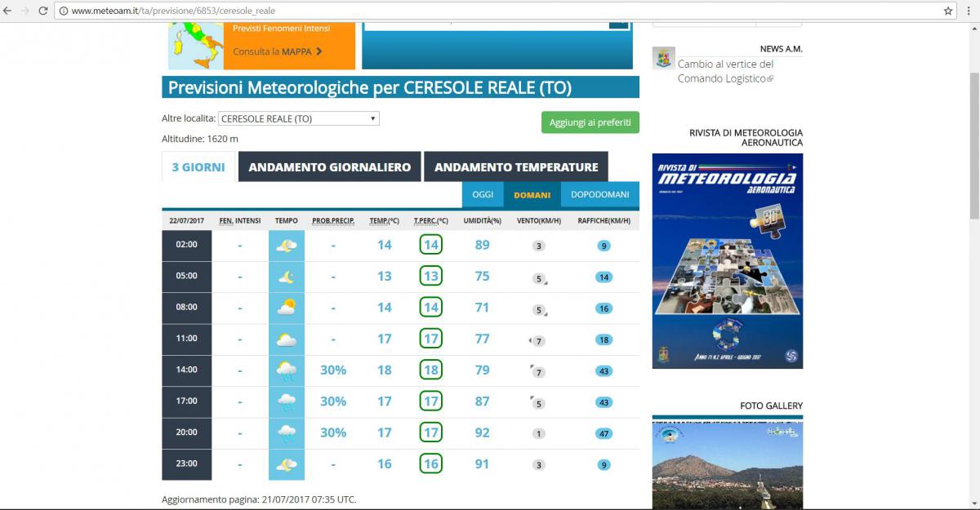Click wind icon for 14:00 row
This screenshot has width=980, height=510.
[538, 371]
